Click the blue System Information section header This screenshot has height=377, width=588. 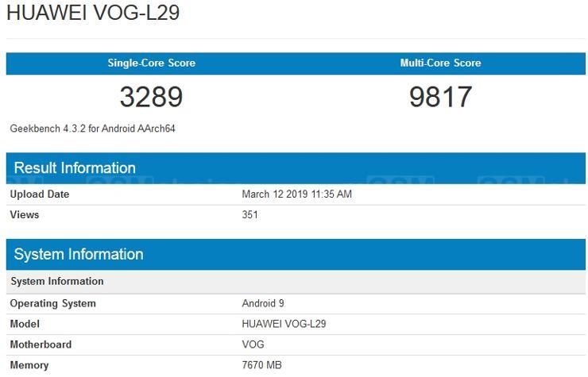click(296, 255)
